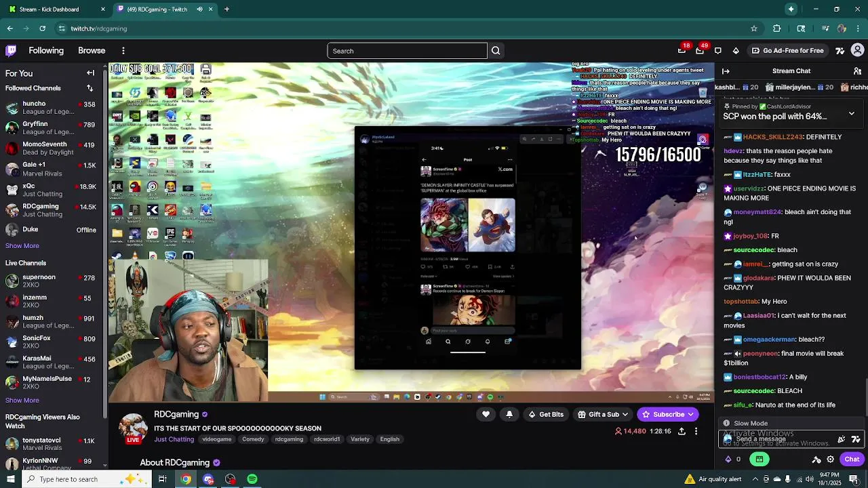Open the Subscribe dropdown arrow
This screenshot has height=488, width=868.
[690, 414]
